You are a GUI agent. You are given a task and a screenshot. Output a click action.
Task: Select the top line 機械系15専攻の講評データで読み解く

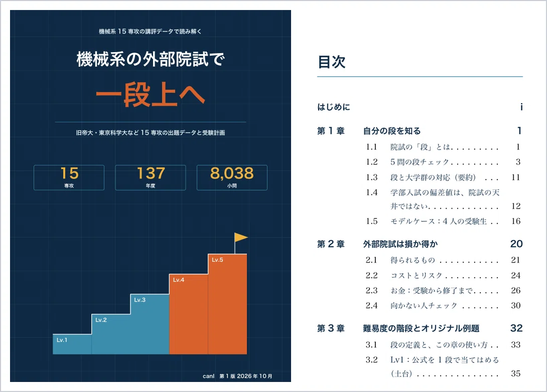pyautogui.click(x=151, y=32)
